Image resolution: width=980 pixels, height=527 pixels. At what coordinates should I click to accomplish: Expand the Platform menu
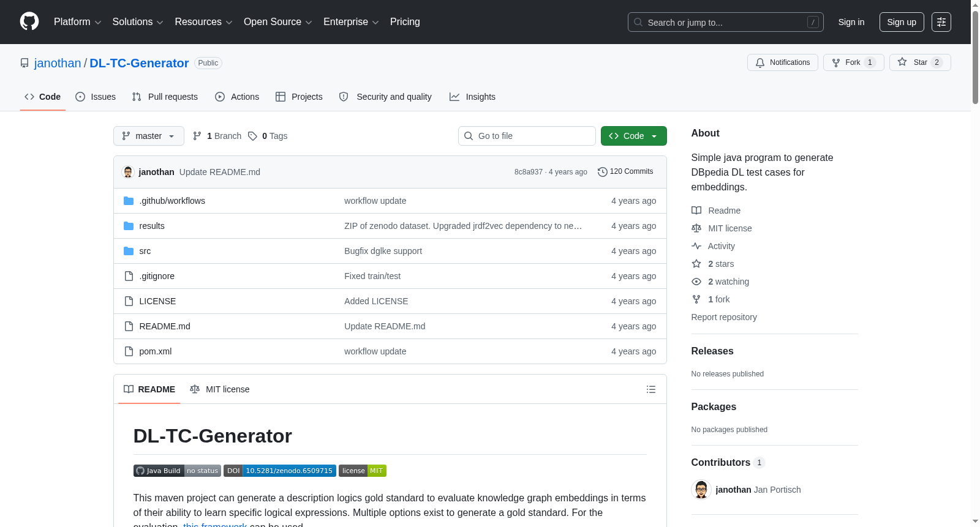pyautogui.click(x=77, y=22)
